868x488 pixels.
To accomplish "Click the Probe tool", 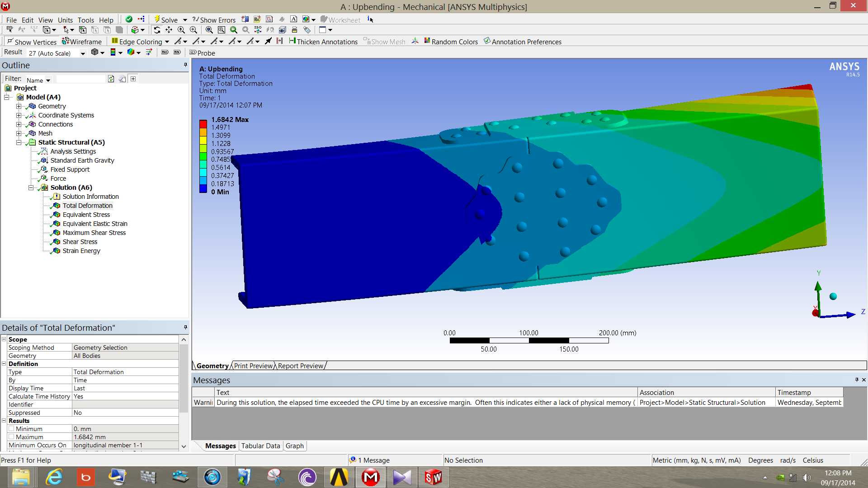I will tap(202, 53).
